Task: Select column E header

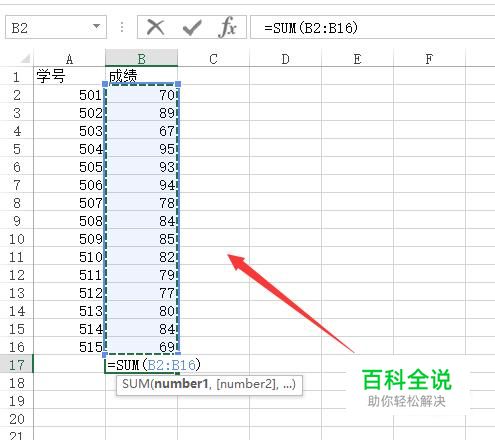Action: click(357, 59)
